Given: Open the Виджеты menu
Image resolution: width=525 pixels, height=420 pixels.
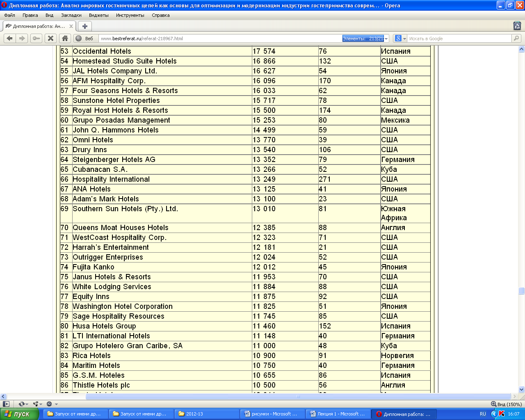Looking at the screenshot, I should click(99, 15).
